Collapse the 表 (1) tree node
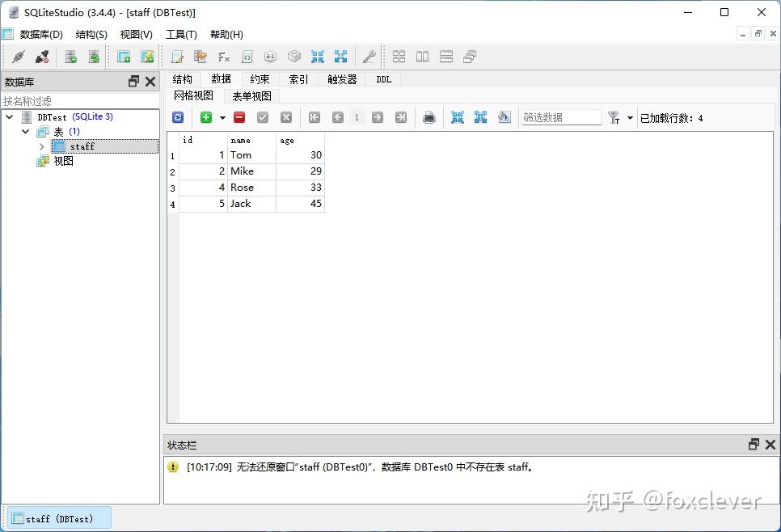The image size is (781, 532). coord(25,132)
